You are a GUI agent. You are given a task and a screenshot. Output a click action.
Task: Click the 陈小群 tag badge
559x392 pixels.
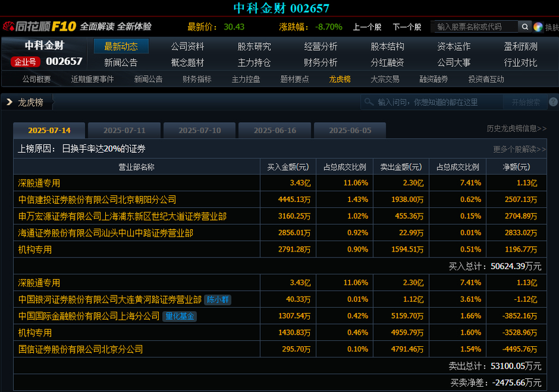click(x=218, y=300)
